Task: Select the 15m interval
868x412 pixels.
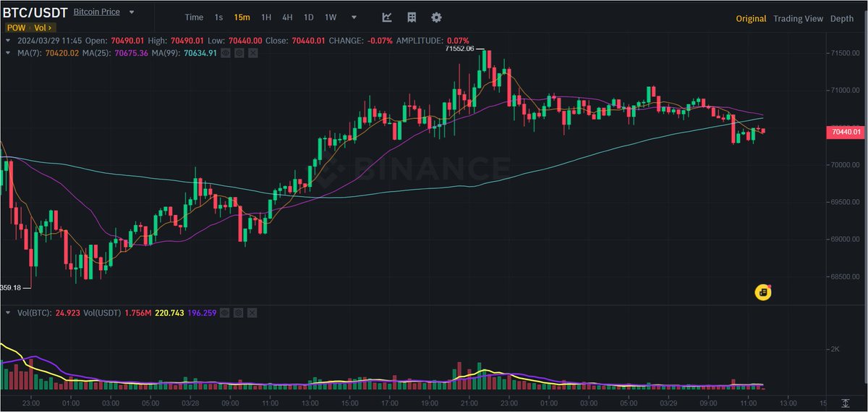Action: point(242,17)
